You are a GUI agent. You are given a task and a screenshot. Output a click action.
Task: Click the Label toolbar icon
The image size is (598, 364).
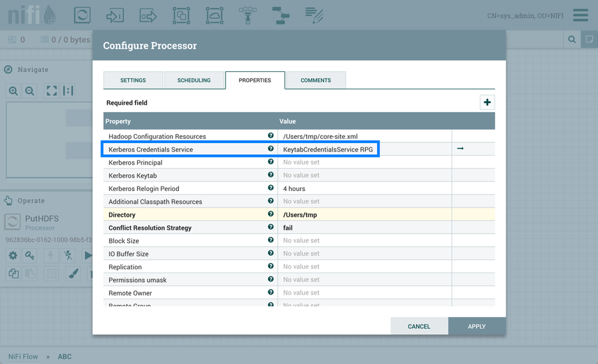tap(313, 14)
